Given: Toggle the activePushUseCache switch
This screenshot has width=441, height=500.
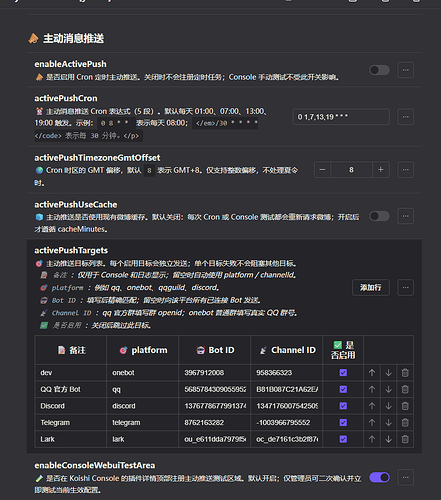Looking at the screenshot, I should (x=379, y=216).
